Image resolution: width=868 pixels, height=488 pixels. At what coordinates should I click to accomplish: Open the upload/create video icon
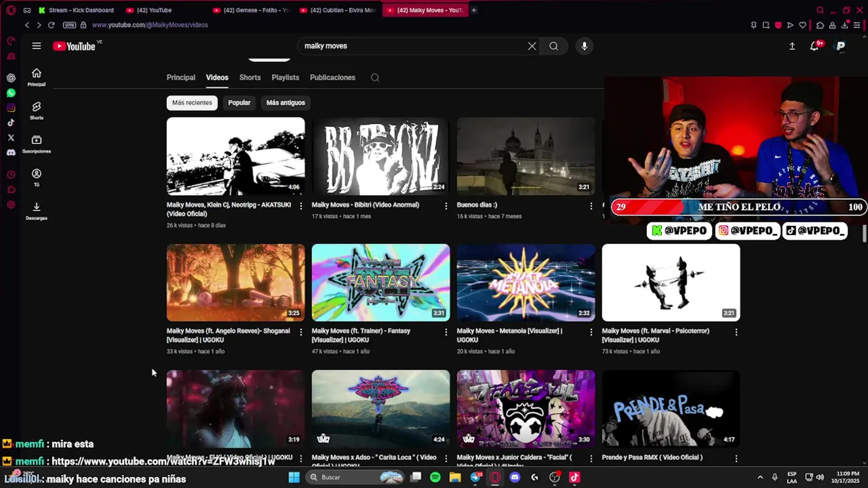pos(791,46)
